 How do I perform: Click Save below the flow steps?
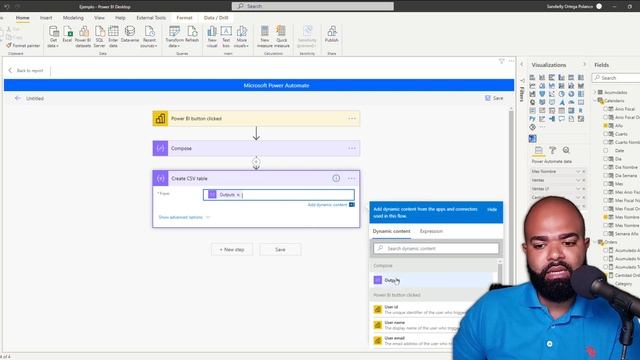[x=280, y=249]
